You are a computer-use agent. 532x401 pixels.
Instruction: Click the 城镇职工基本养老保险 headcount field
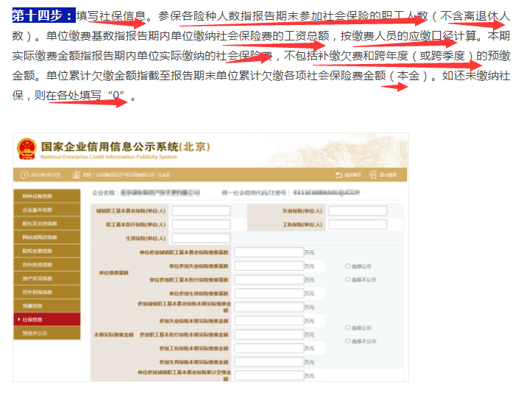[201, 211]
